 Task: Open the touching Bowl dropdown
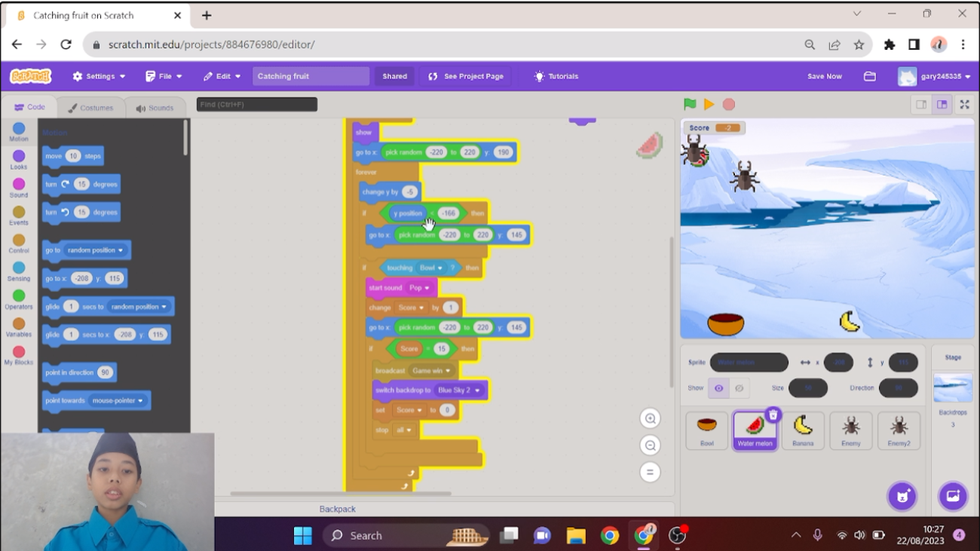pyautogui.click(x=440, y=267)
